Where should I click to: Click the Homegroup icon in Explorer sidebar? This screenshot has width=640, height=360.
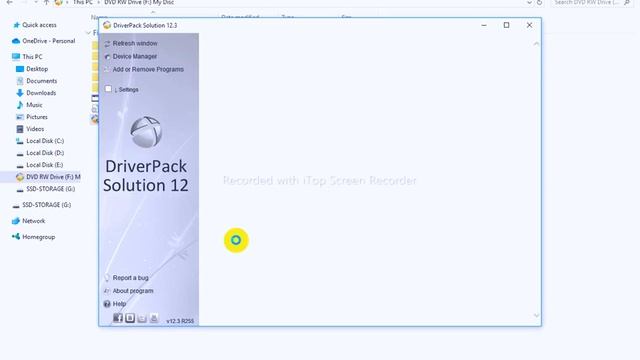point(16,237)
